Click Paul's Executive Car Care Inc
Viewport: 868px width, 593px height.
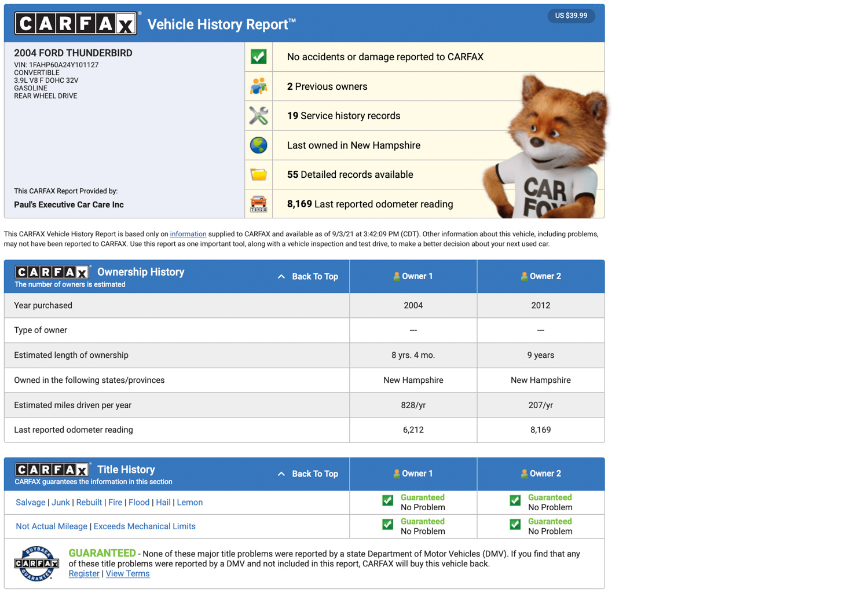tap(69, 204)
